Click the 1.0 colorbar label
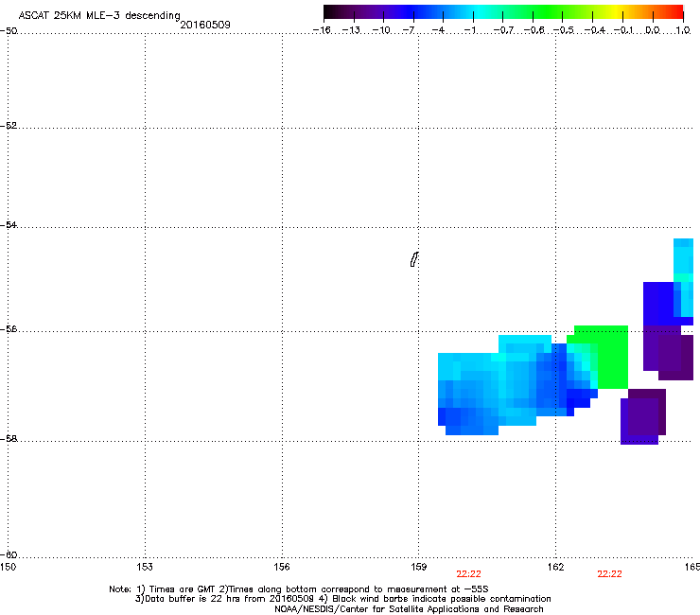The image size is (700, 615). 683,30
